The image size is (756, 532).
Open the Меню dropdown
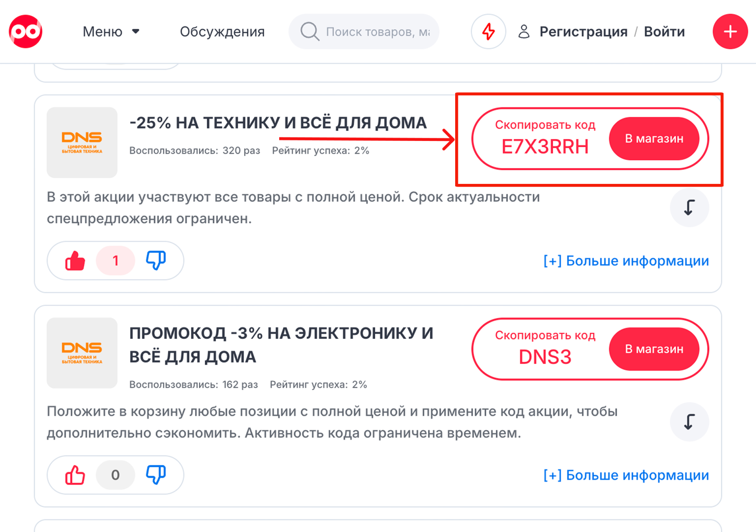111,32
